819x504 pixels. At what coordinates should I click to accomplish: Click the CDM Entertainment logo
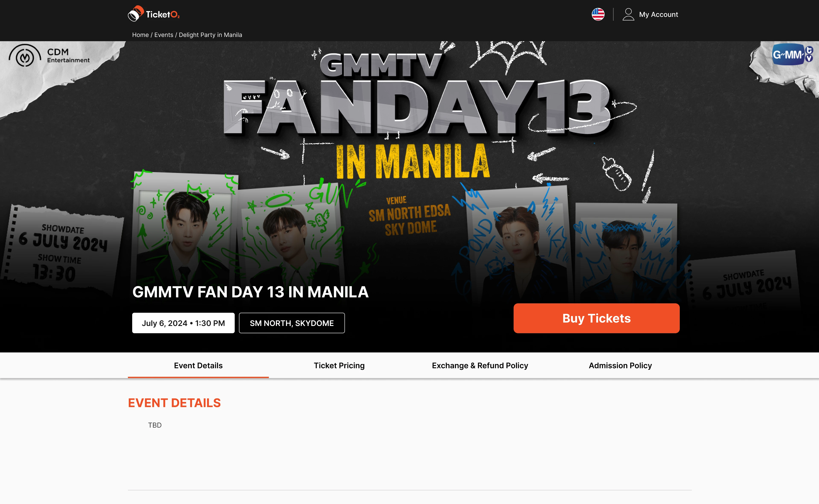pyautogui.click(x=49, y=55)
